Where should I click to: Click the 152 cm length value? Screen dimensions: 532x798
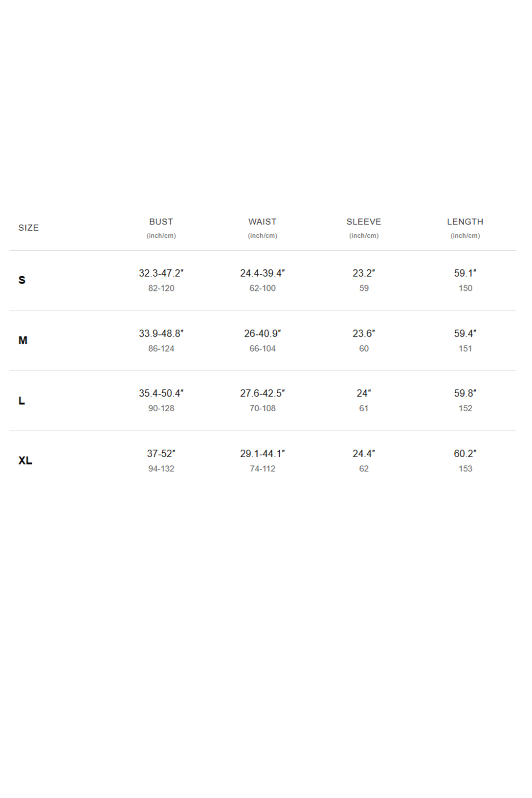(465, 409)
